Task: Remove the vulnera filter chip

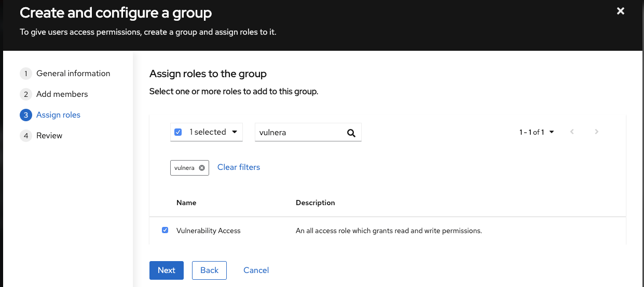Action: point(202,168)
